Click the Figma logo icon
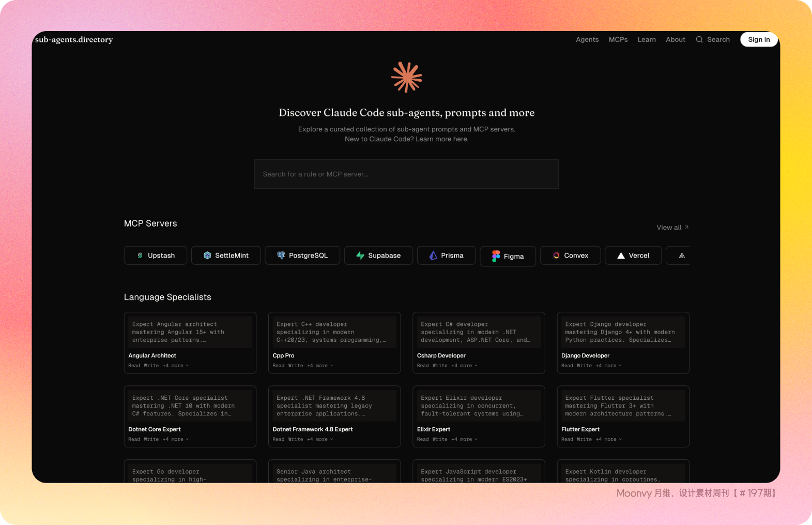Image resolution: width=812 pixels, height=525 pixels. (x=496, y=257)
